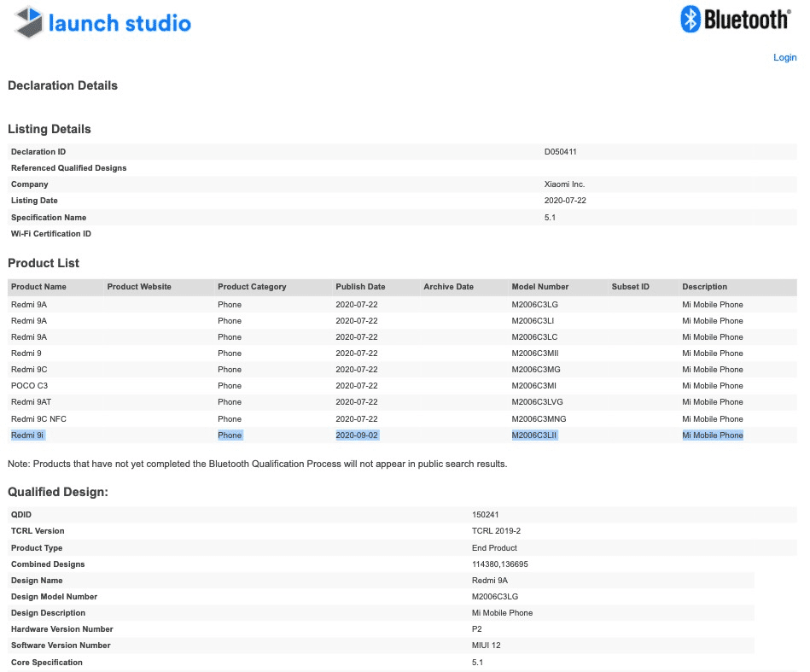Select the software version value MIUI 12
Viewport: 810px width, 672px height.
click(x=487, y=646)
